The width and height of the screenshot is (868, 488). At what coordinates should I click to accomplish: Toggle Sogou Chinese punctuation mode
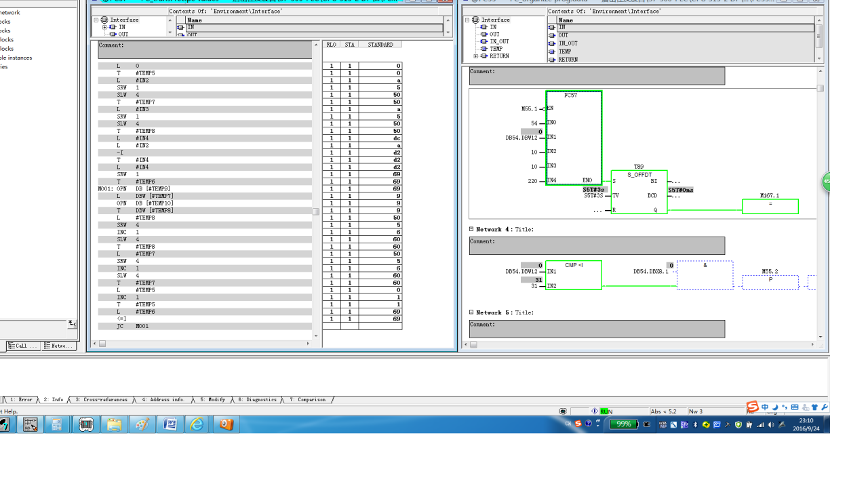coord(785,407)
